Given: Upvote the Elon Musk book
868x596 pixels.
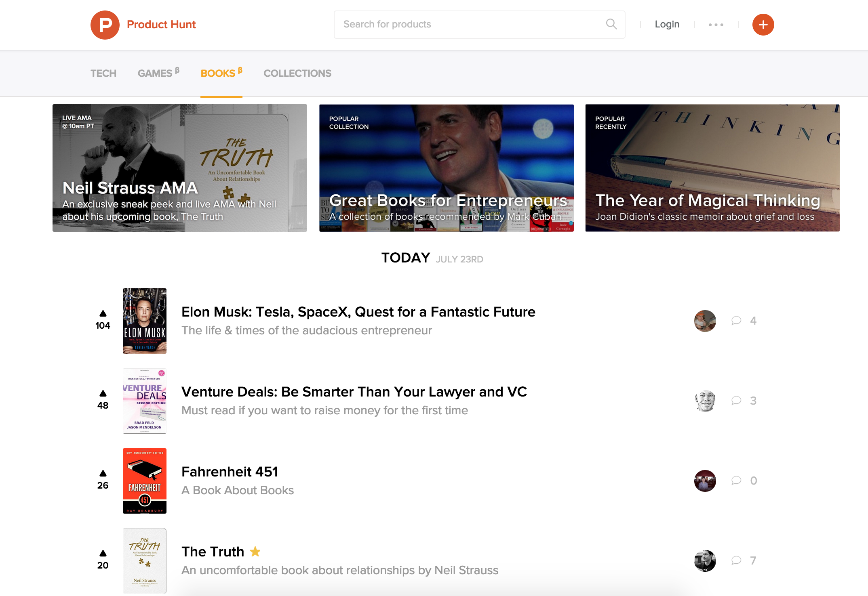Looking at the screenshot, I should tap(103, 314).
